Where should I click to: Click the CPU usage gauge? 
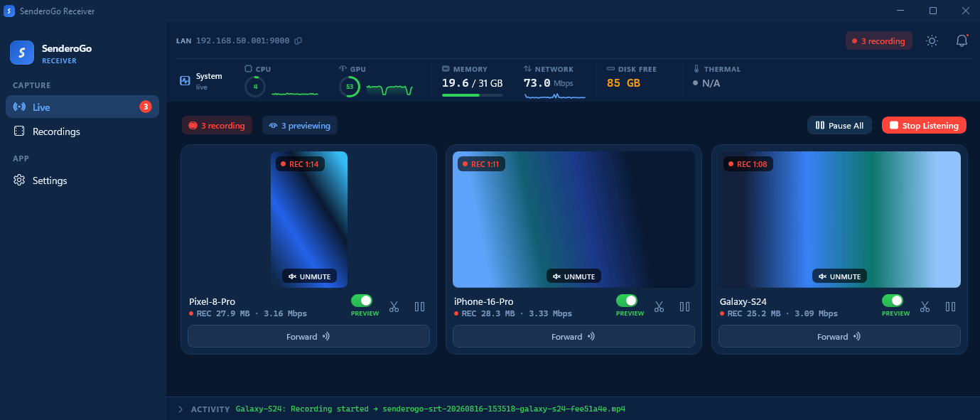[x=256, y=87]
